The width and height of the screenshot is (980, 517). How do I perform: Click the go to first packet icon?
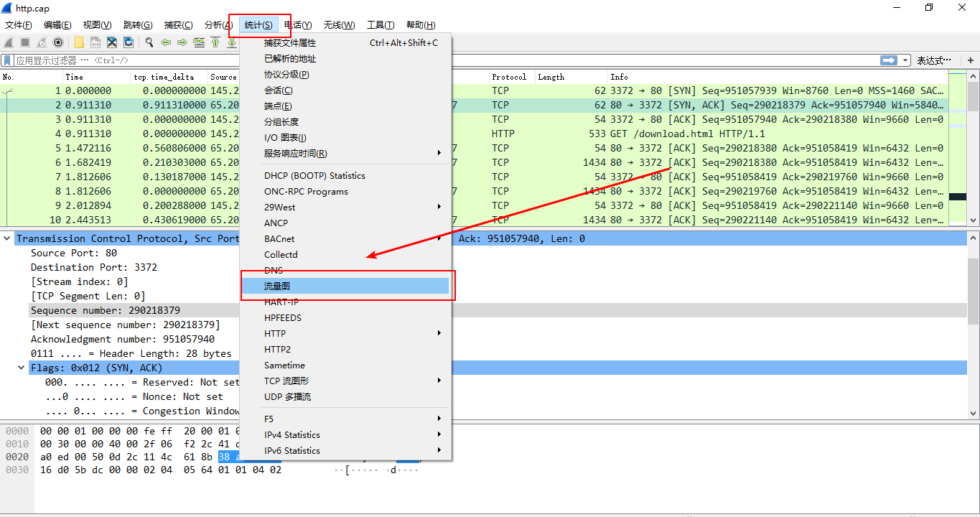[x=215, y=42]
